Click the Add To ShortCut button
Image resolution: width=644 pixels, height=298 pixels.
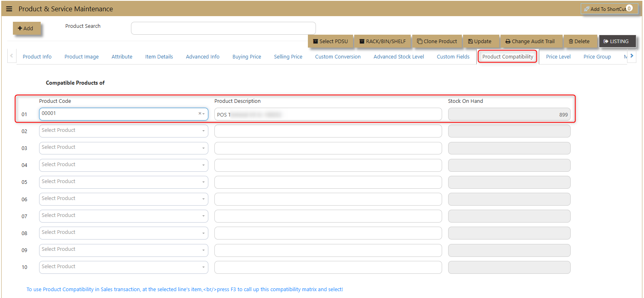pos(609,9)
